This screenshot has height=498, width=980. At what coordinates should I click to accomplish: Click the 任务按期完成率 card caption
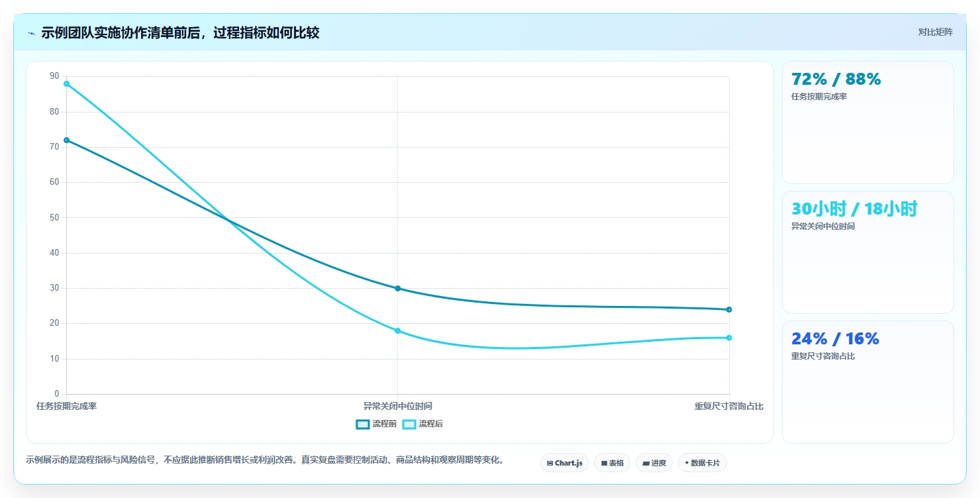tap(819, 97)
